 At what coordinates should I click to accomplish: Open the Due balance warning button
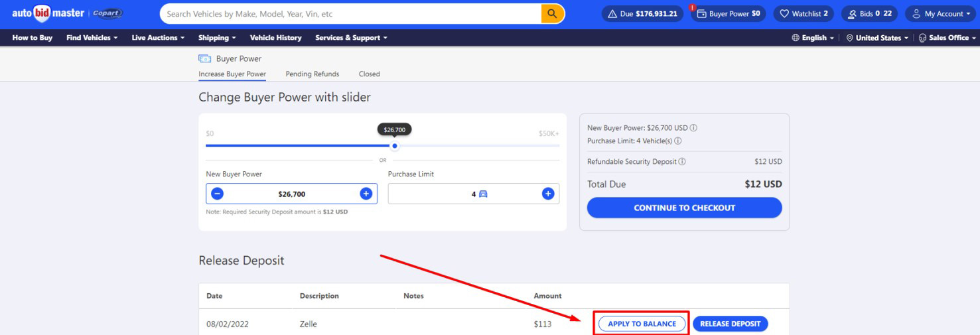click(642, 13)
